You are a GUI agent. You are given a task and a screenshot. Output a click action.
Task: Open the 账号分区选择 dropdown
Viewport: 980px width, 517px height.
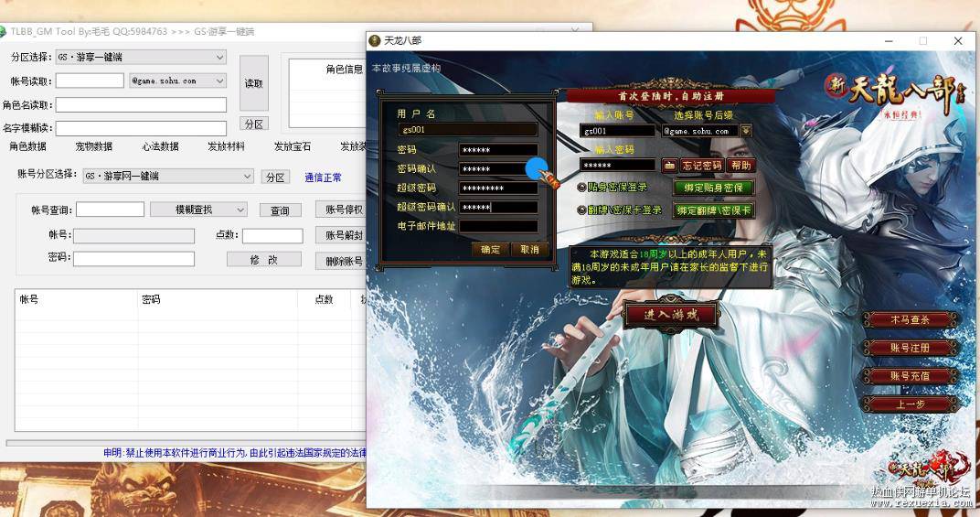coord(168,177)
